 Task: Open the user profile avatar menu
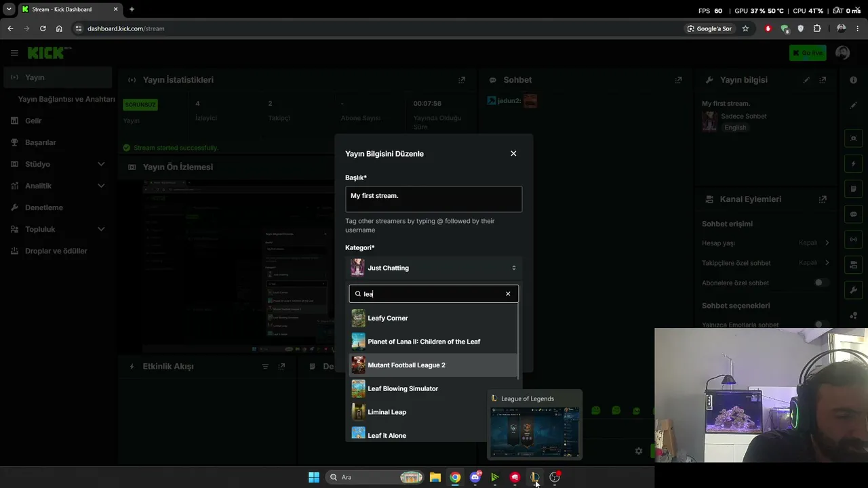[x=843, y=53]
